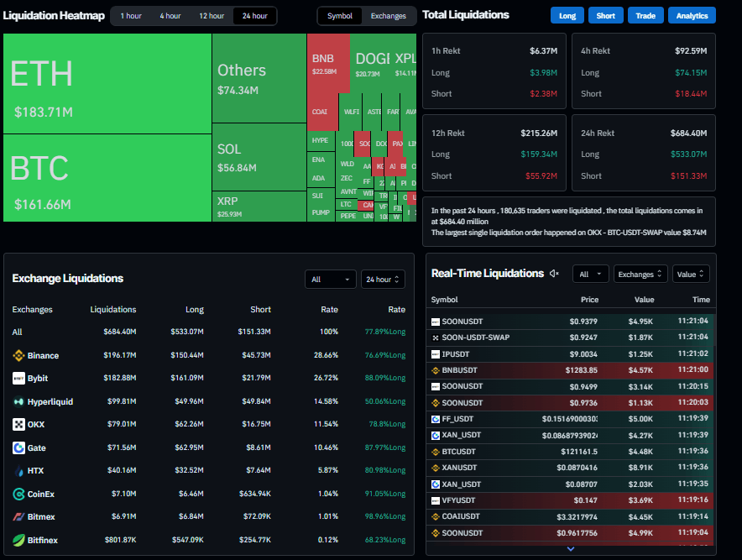The width and height of the screenshot is (742, 560).
Task: Click the Bitfinex leaf icon
Action: tap(18, 540)
